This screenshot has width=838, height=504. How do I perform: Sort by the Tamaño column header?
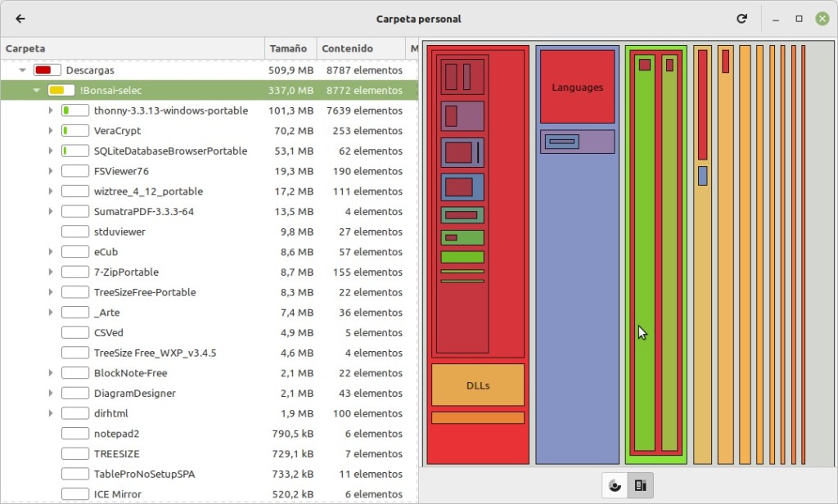[x=291, y=48]
